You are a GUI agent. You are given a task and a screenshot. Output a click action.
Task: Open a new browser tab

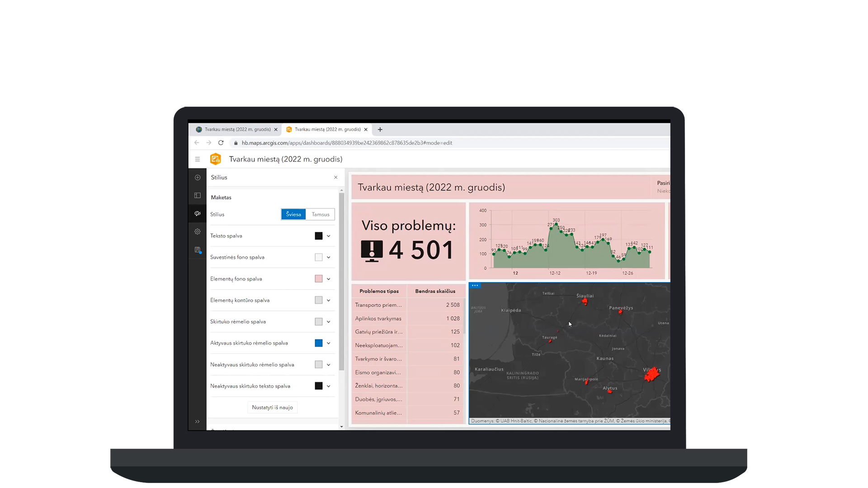pos(380,130)
